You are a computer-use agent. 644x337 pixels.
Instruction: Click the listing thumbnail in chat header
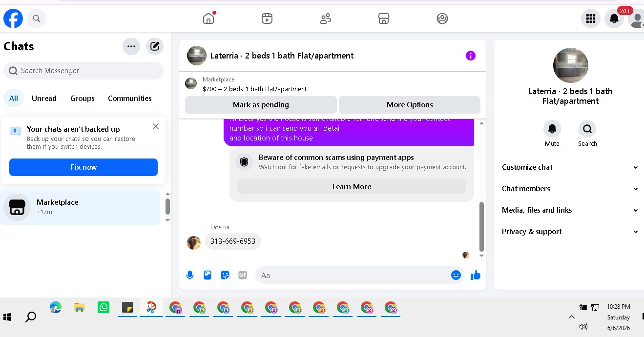[197, 56]
